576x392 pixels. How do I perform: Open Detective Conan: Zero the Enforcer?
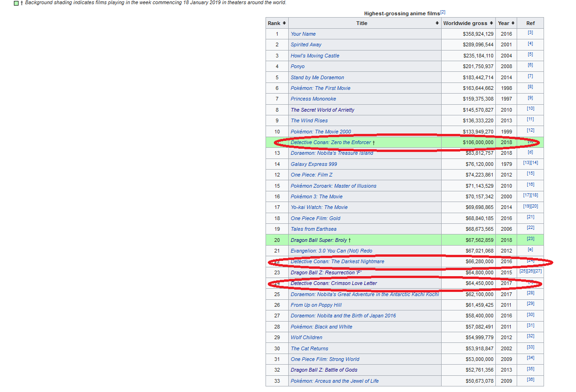[x=330, y=142]
